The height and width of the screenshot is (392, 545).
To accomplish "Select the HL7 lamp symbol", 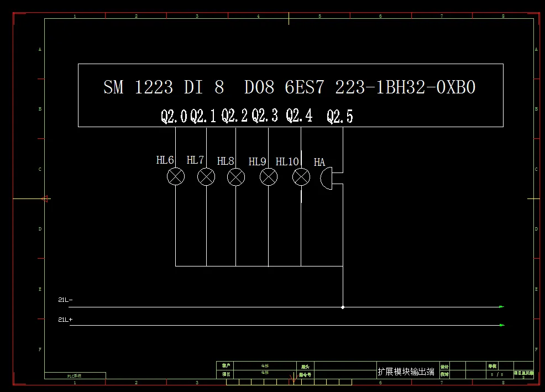I will coord(206,177).
